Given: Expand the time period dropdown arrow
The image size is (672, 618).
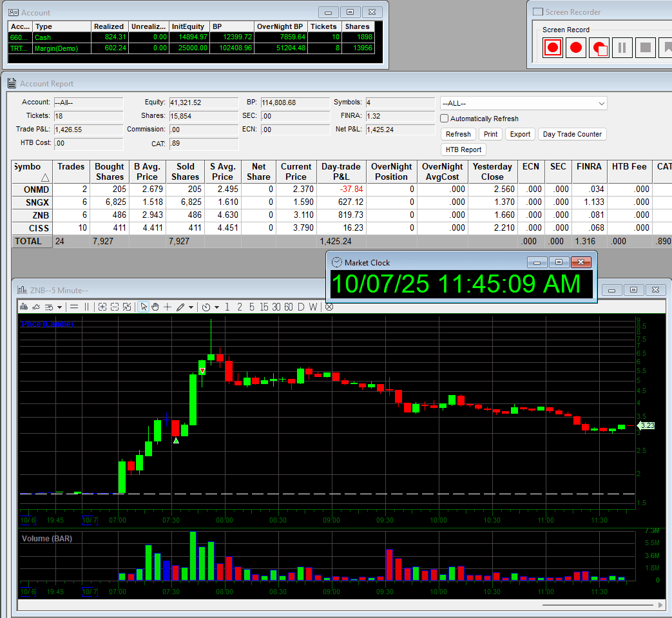Looking at the screenshot, I should (x=217, y=307).
